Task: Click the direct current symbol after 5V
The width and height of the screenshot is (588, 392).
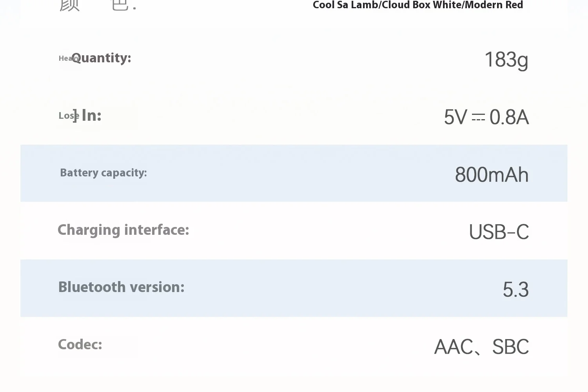Action: click(478, 117)
